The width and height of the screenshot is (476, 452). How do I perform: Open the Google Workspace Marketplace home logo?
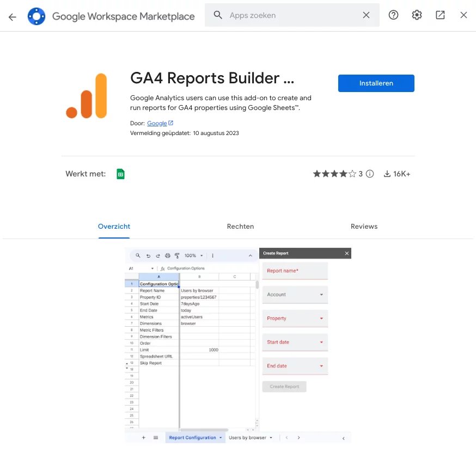coord(36,16)
